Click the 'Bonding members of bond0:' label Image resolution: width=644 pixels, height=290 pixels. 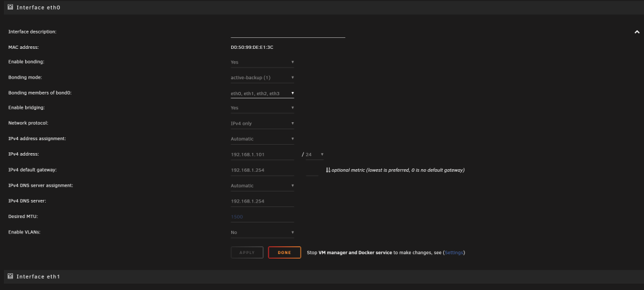40,93
